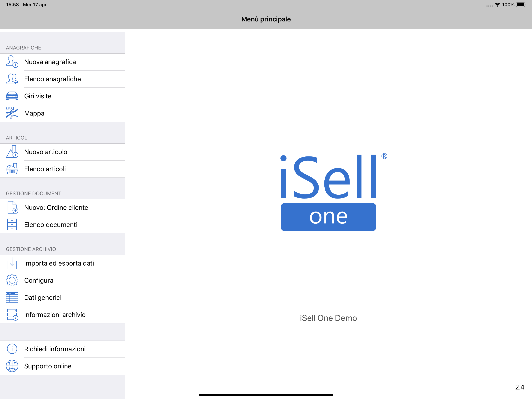Tap the Informazioni archivio server icon
Viewport: 532px width, 399px height.
coord(12,314)
